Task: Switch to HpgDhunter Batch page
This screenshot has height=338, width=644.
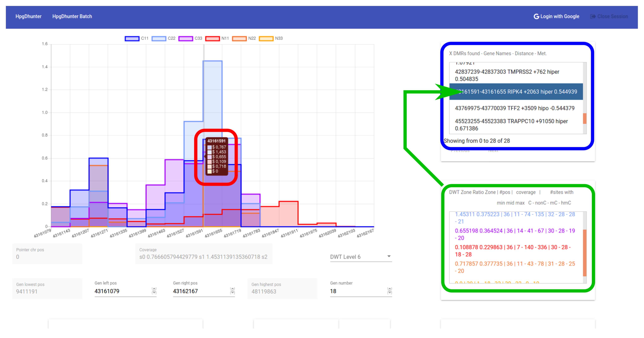Action: [x=72, y=17]
